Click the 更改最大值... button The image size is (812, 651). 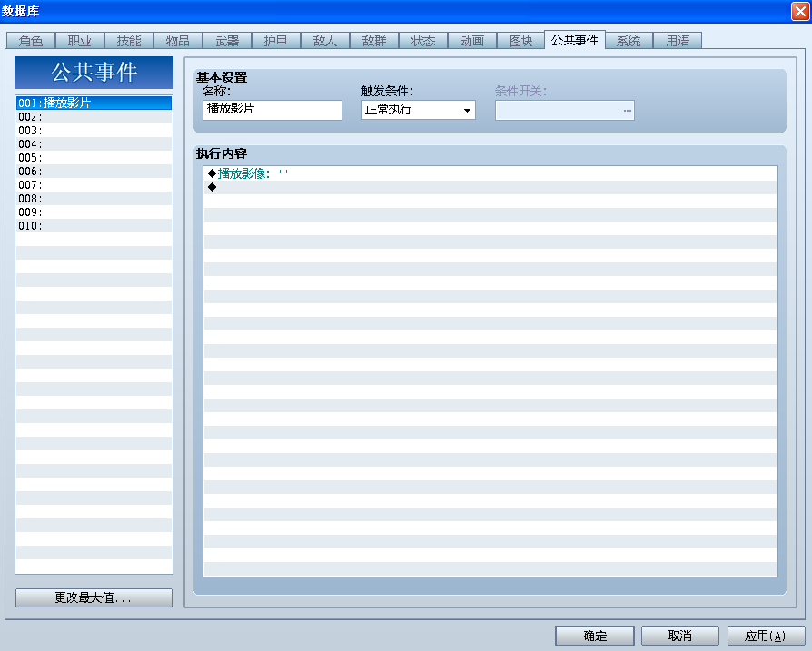(94, 597)
